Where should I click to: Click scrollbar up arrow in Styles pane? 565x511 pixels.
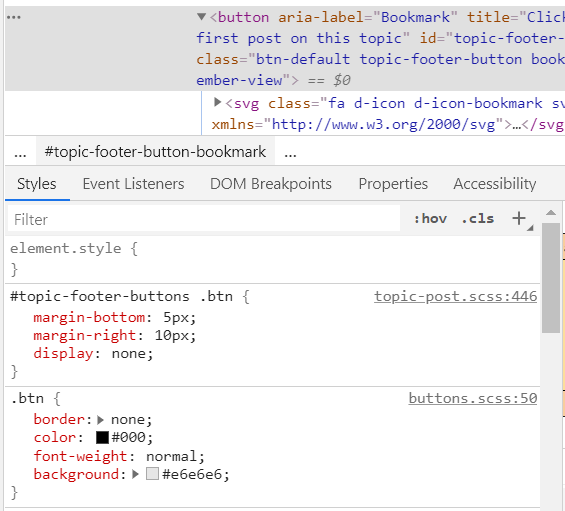[x=551, y=213]
